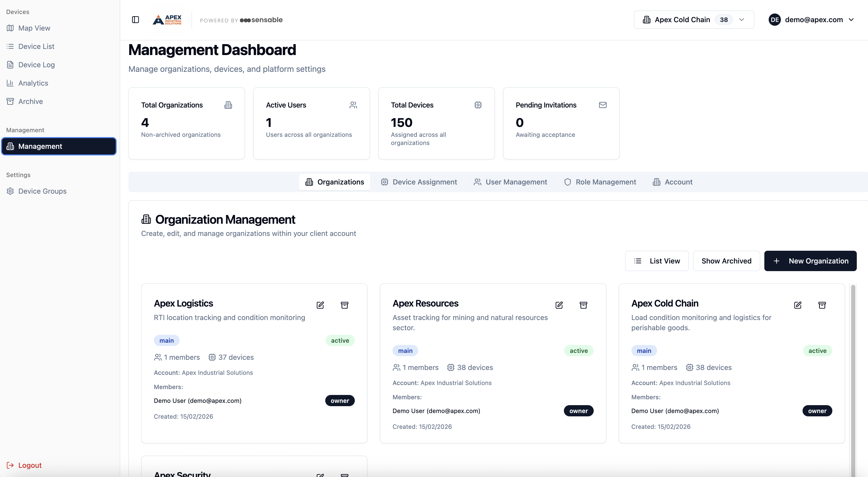This screenshot has width=868, height=477.
Task: Open the Apex Cold Chain organization dropdown
Action: tap(682, 20)
